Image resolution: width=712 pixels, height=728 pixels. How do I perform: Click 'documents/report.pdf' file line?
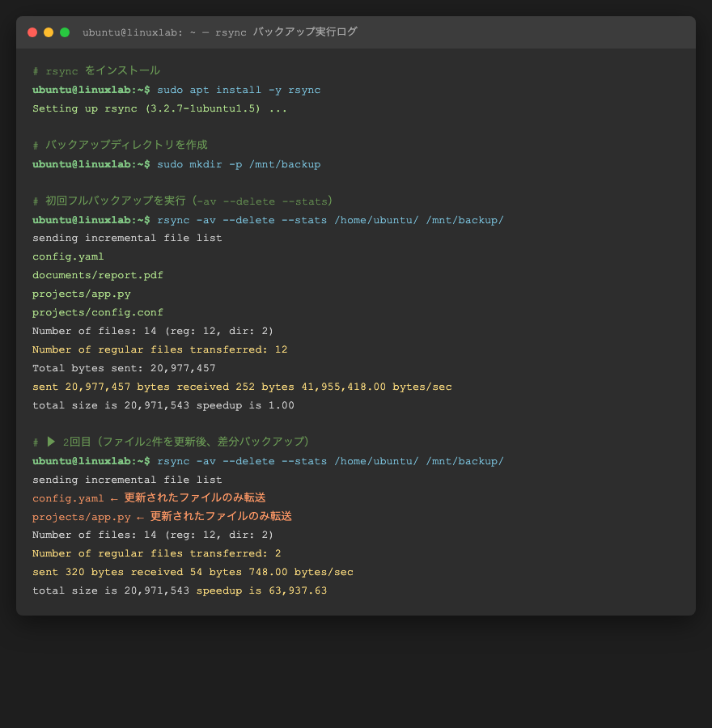[98, 275]
